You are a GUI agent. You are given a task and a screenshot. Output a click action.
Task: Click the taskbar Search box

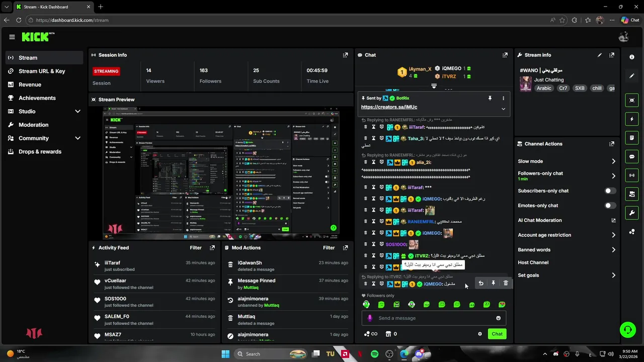point(272,354)
